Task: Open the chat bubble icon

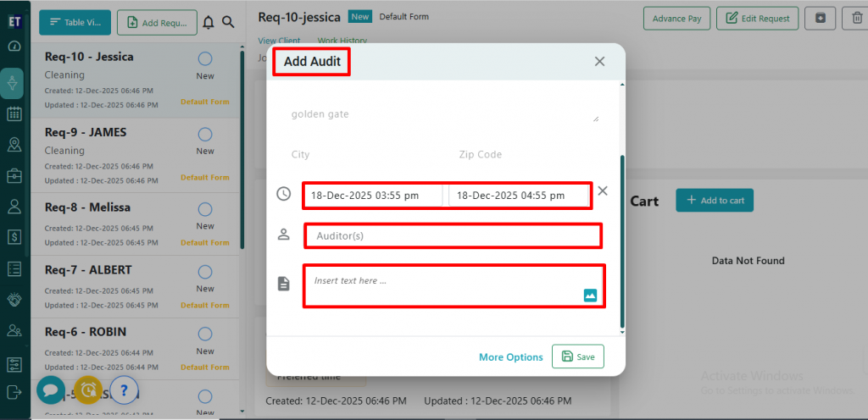Action: [x=50, y=390]
